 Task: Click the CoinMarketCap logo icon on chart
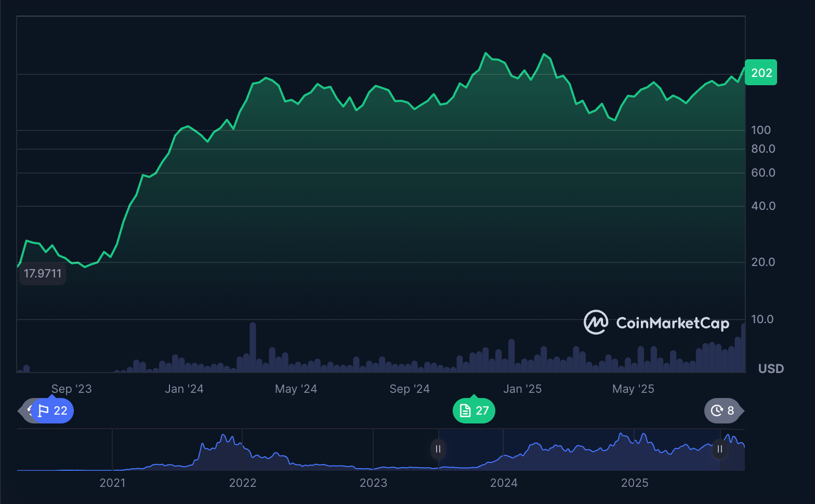(x=596, y=323)
